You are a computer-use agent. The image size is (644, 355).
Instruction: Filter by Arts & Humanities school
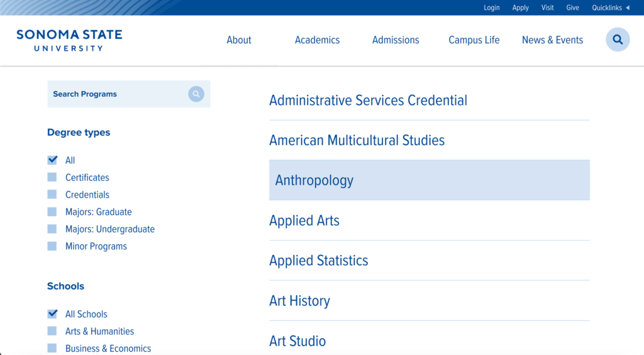[52, 331]
